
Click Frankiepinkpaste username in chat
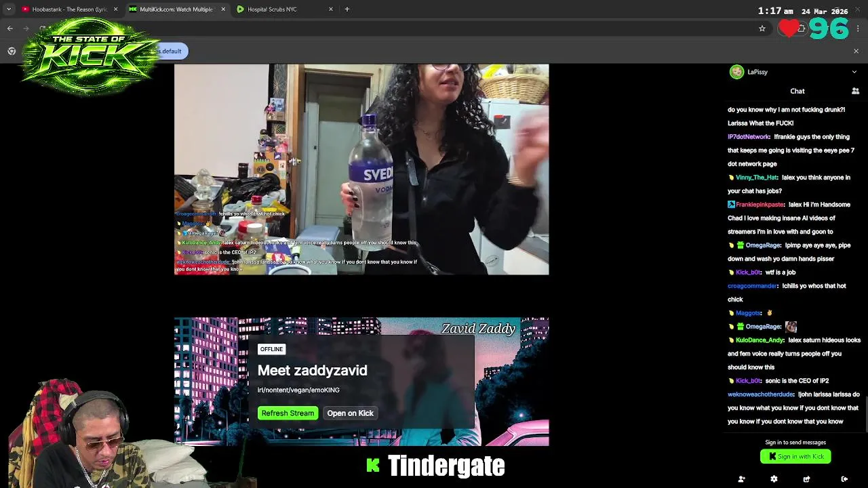[760, 205]
